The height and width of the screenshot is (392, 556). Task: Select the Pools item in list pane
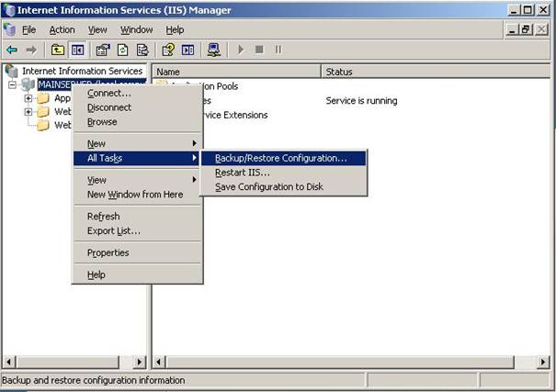(x=220, y=86)
